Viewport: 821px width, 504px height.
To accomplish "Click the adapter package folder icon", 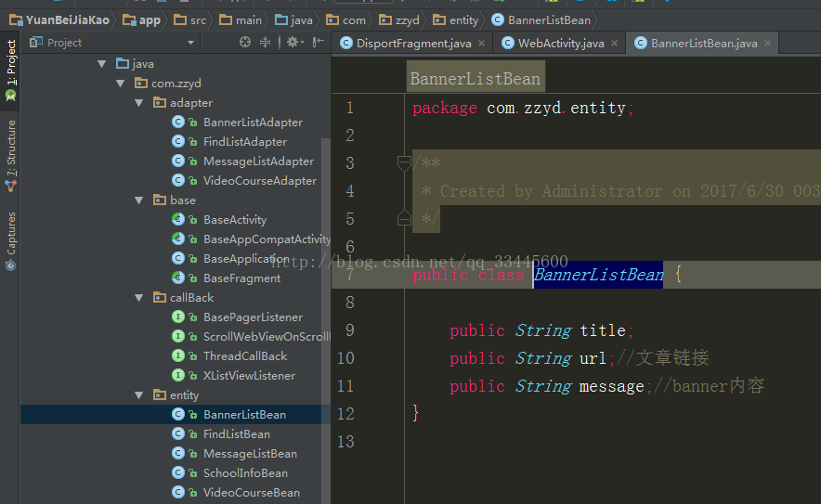I will point(160,102).
